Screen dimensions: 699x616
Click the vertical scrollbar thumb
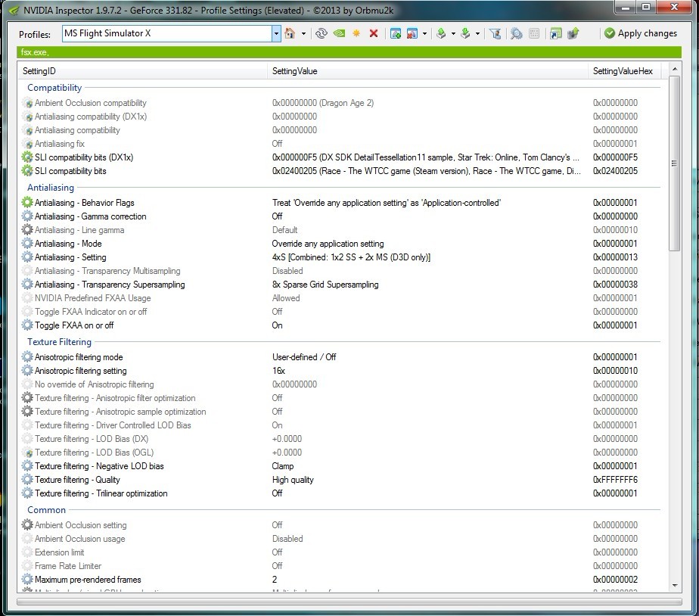point(675,163)
